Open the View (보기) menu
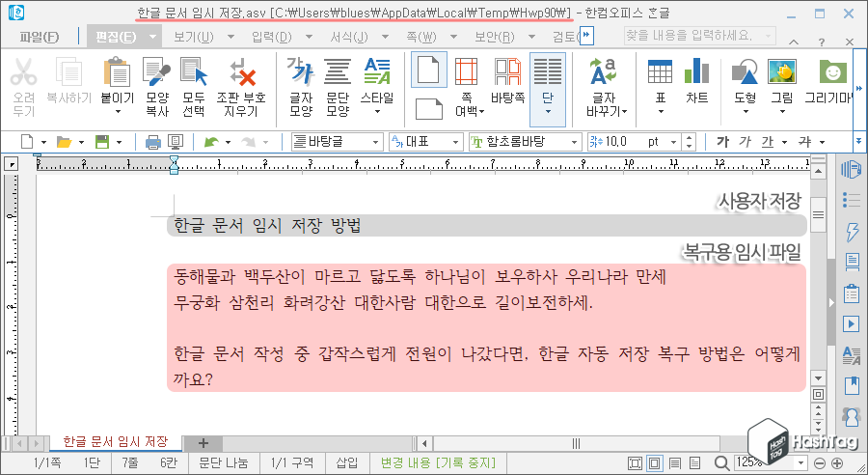The height and width of the screenshot is (475, 868). coord(194,37)
